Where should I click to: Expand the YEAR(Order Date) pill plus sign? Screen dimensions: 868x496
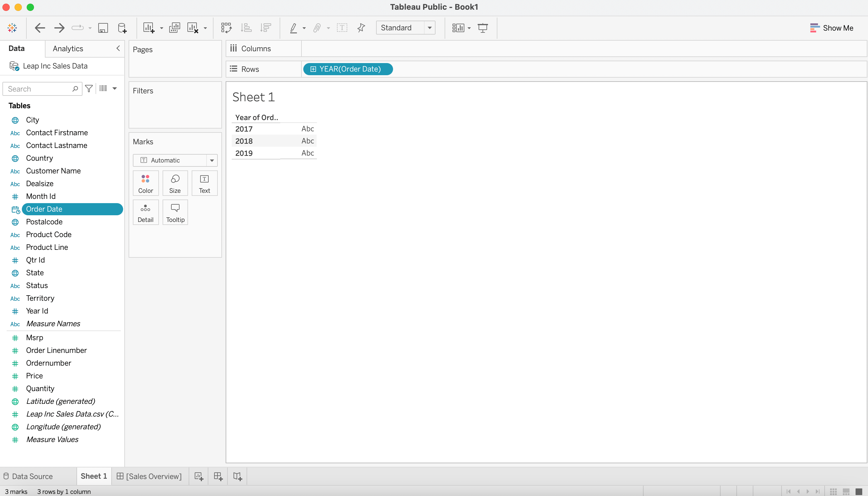pos(313,69)
